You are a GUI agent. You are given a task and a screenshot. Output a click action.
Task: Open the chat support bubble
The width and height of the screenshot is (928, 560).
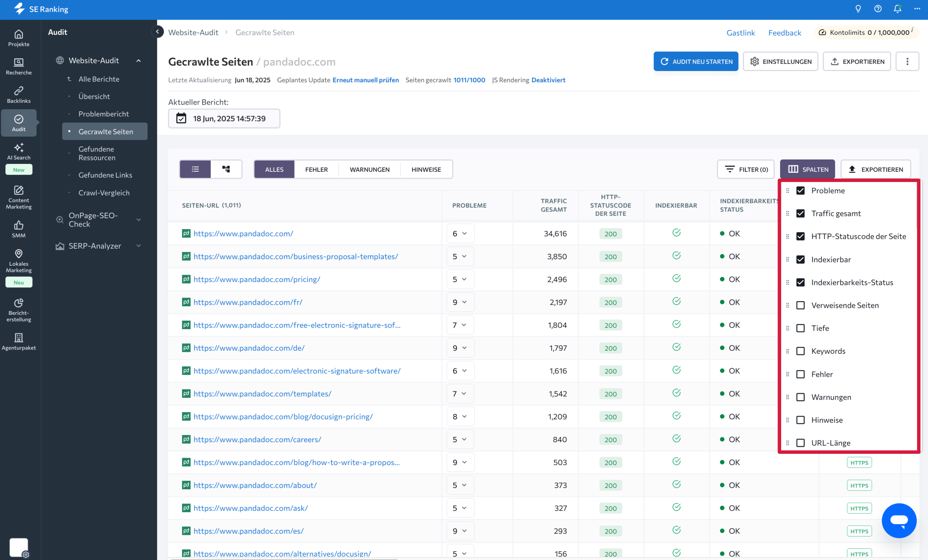(x=899, y=520)
